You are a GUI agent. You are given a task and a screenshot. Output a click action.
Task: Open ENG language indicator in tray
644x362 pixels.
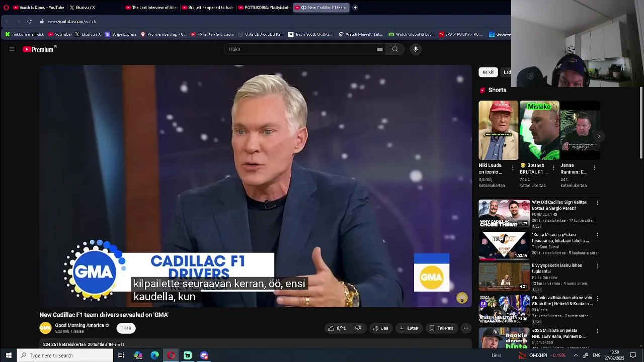tap(597, 355)
